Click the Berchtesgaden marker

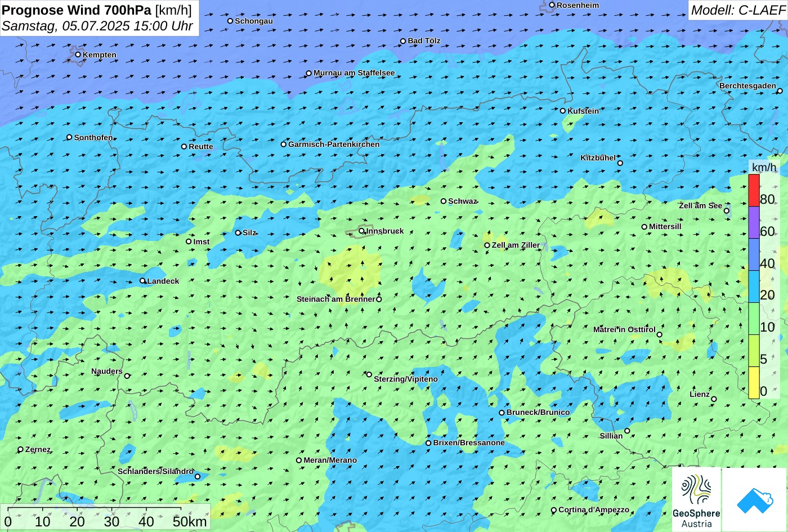coord(780,91)
